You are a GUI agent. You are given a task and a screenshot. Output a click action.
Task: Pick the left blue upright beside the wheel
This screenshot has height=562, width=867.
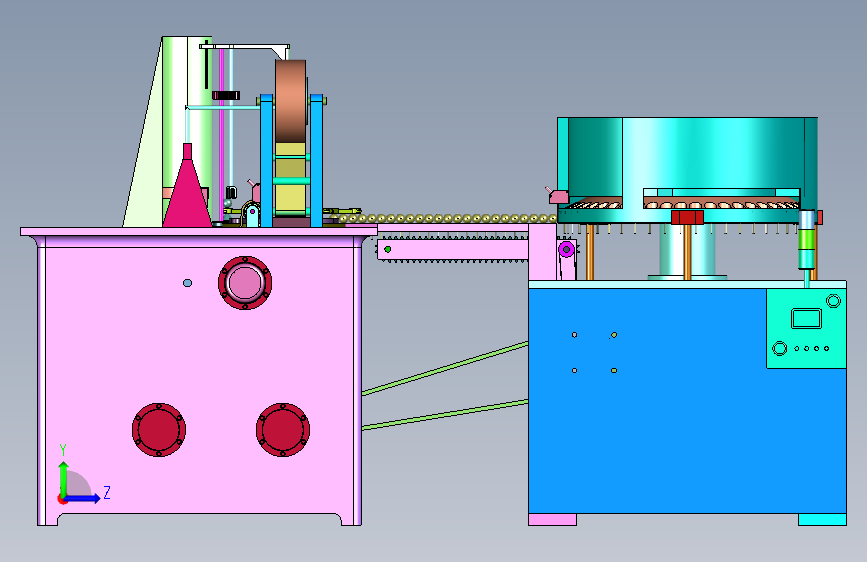(266, 161)
